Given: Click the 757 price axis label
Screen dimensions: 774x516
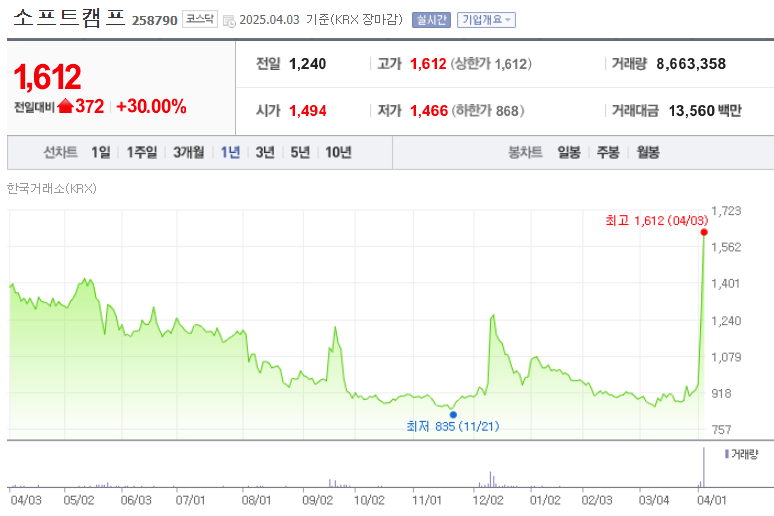Looking at the screenshot, I should pyautogui.click(x=721, y=430).
